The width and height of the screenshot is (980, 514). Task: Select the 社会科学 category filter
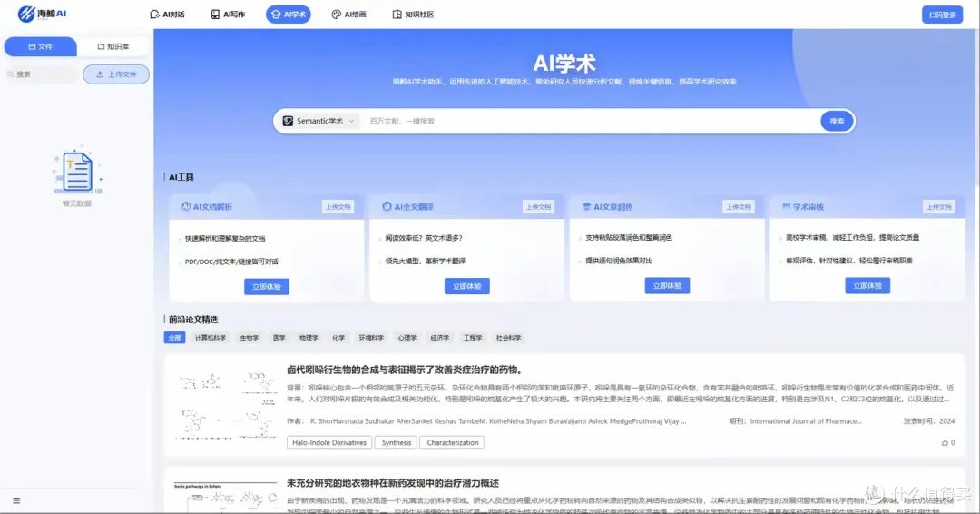pos(508,338)
